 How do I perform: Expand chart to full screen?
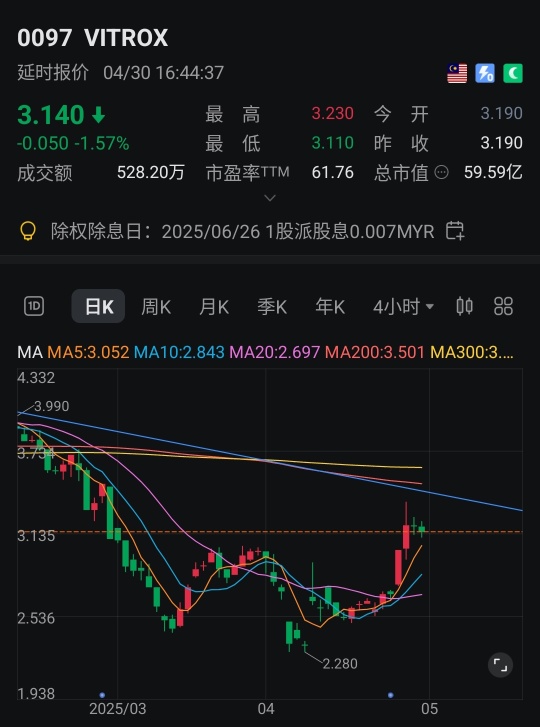500,665
